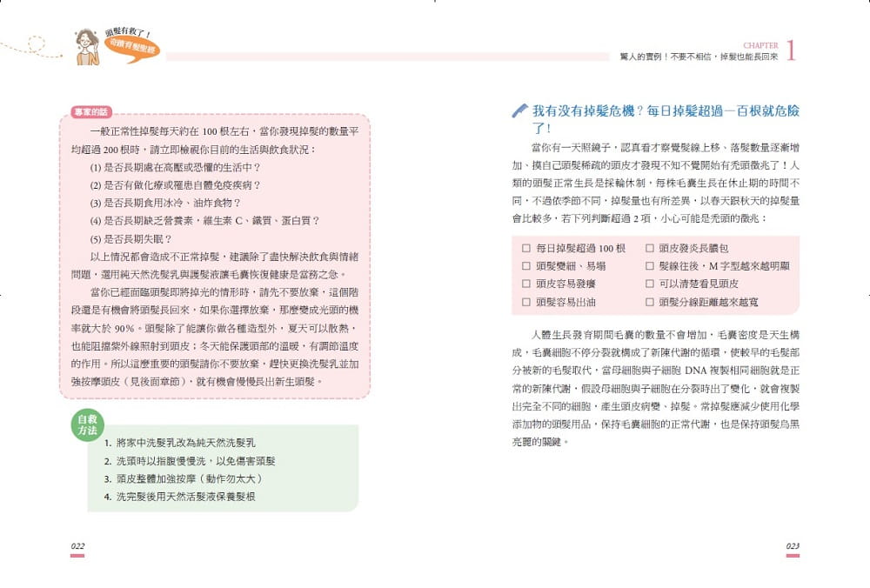Image resolution: width=870 pixels, height=588 pixels.
Task: Click the green 自救方法 circle badge
Action: click(x=87, y=425)
